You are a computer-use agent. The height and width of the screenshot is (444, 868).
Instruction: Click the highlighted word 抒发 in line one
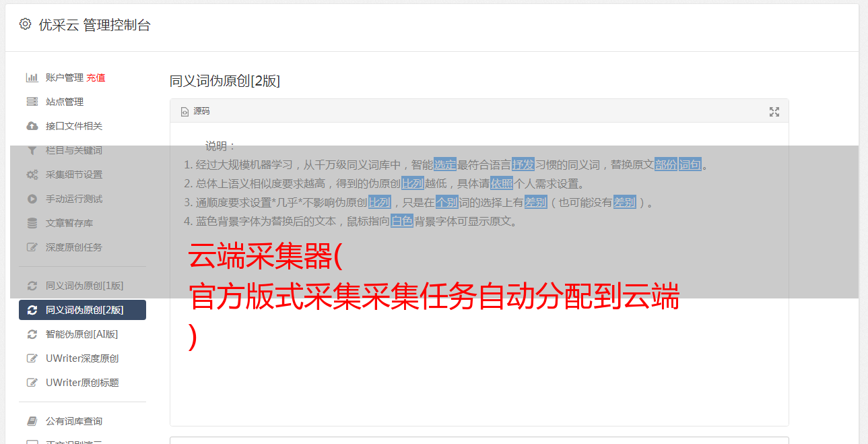pos(523,164)
